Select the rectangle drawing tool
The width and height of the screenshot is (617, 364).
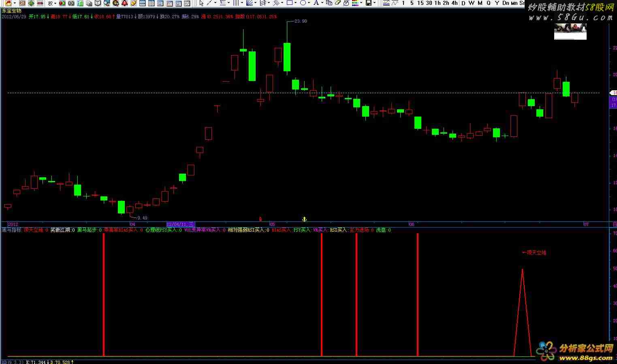coord(290,3)
